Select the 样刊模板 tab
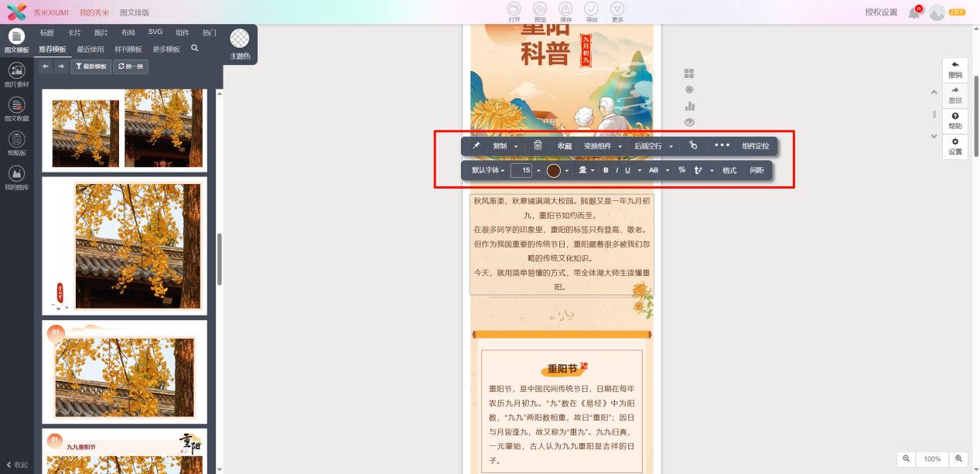 128,49
